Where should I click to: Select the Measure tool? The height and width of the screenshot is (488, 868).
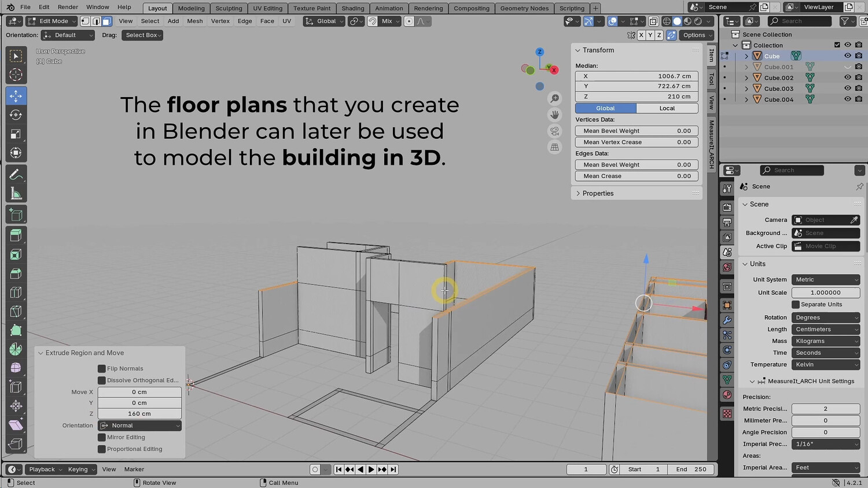(16, 194)
